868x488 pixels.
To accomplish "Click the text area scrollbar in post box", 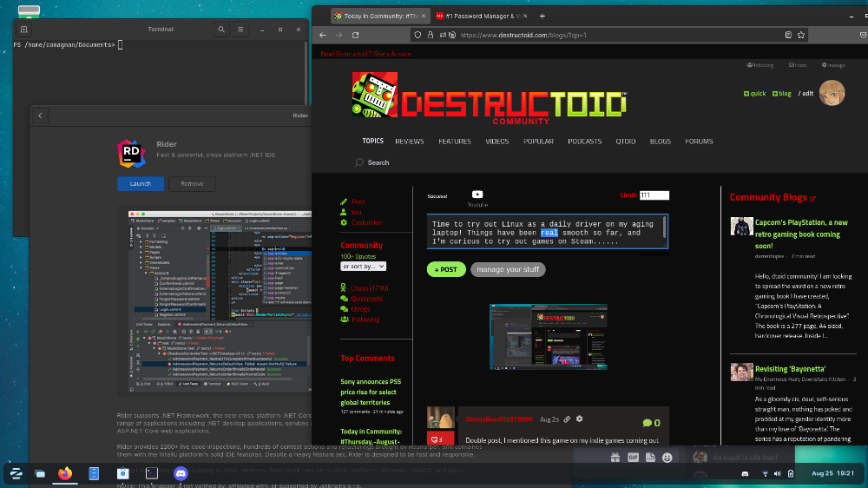I will click(x=664, y=228).
